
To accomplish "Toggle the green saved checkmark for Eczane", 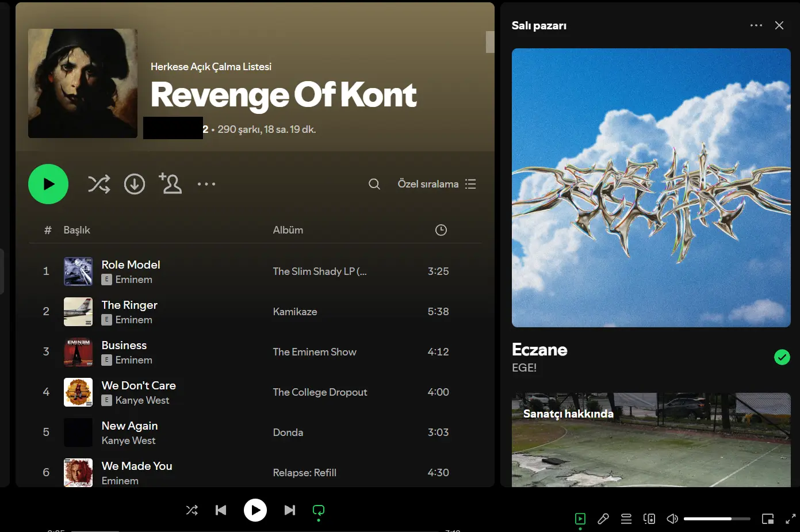I will (782, 357).
